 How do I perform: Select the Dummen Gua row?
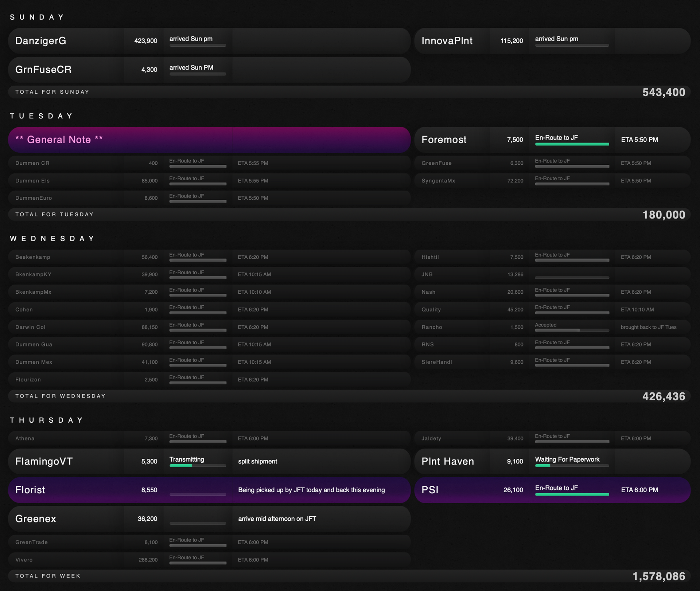coord(209,345)
